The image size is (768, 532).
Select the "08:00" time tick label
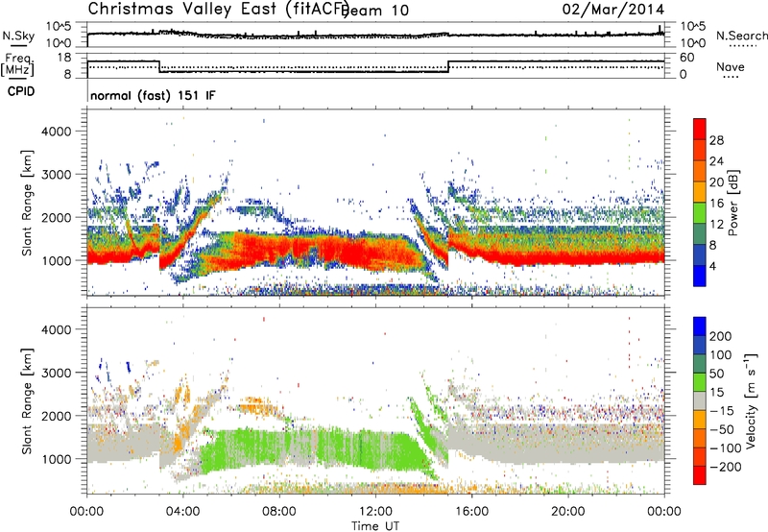click(279, 512)
